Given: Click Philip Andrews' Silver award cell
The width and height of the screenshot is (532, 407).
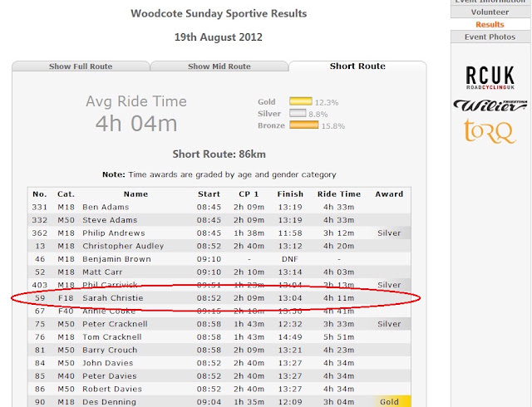Looking at the screenshot, I should [389, 233].
